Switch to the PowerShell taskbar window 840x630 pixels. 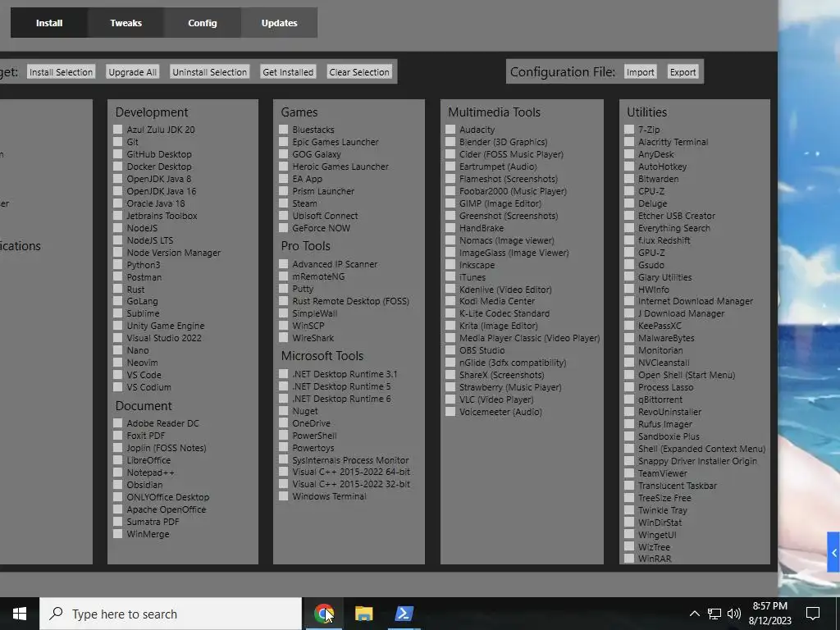tap(404, 614)
